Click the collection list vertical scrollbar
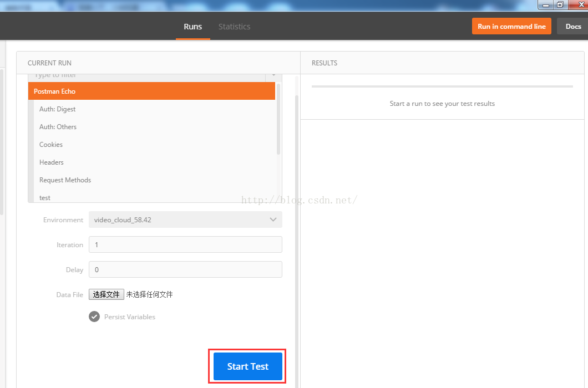Viewport: 588px width, 388px height. pyautogui.click(x=278, y=119)
